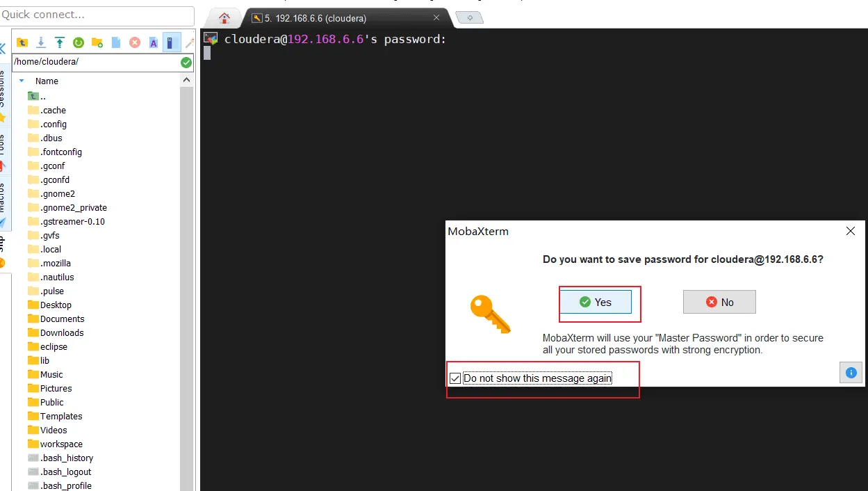The height and width of the screenshot is (491, 868).
Task: Toggle the follow terminal folder icon
Action: pyautogui.click(x=172, y=42)
